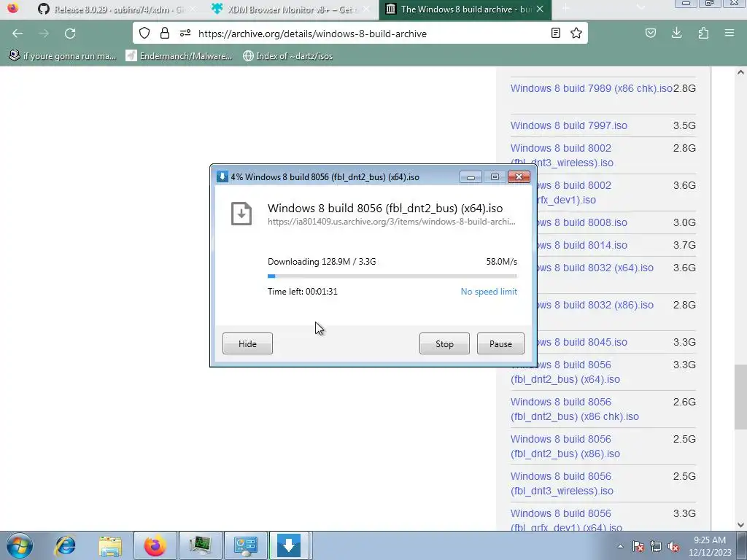Viewport: 747px width, 560px height.
Task: Click the Firefox taskbar icon
Action: (155, 545)
